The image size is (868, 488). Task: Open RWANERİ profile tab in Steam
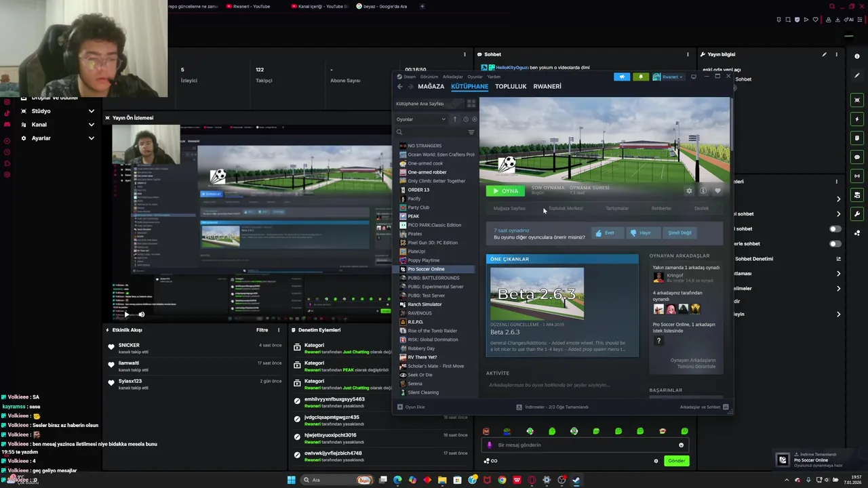547,87
